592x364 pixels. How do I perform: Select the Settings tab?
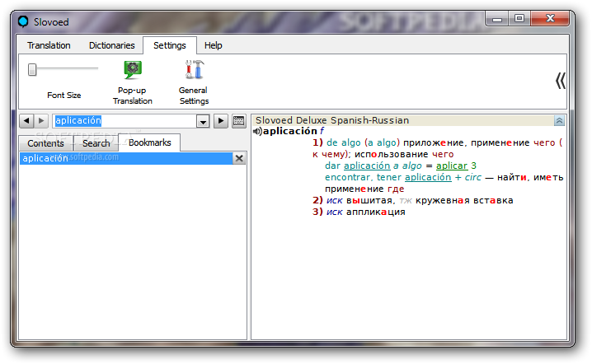point(170,45)
